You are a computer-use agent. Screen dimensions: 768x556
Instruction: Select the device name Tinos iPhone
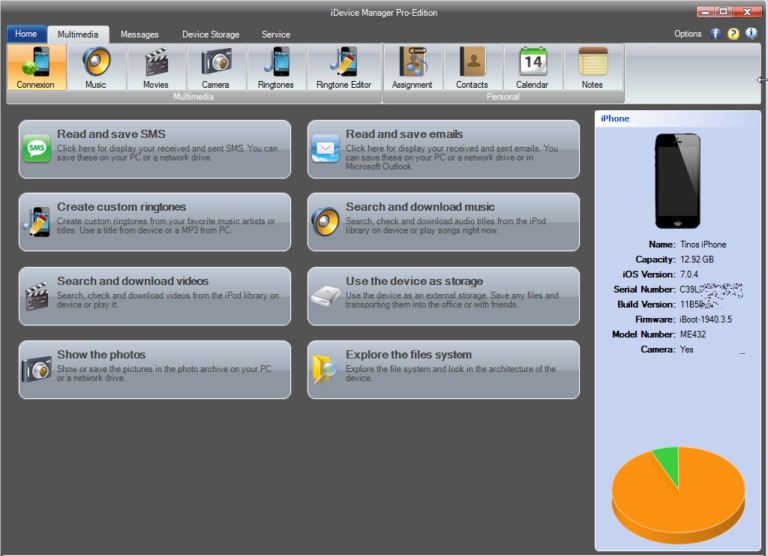[703, 244]
